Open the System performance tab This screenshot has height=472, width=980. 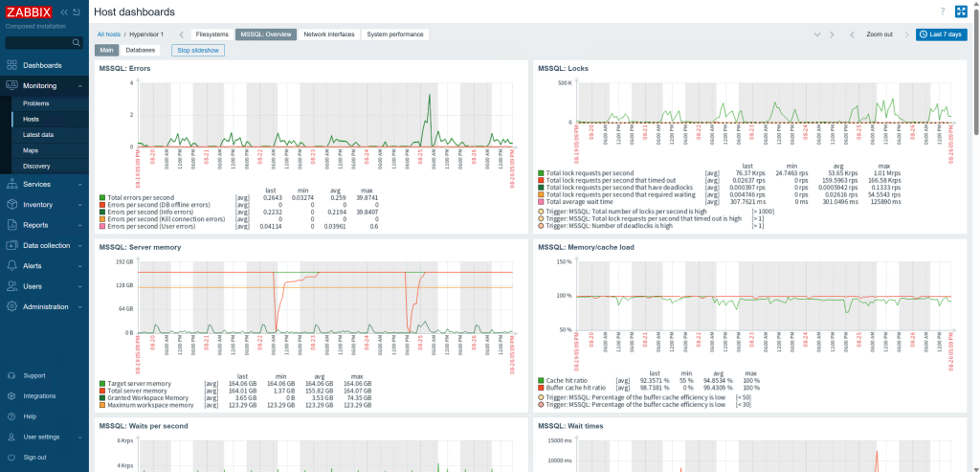click(395, 34)
